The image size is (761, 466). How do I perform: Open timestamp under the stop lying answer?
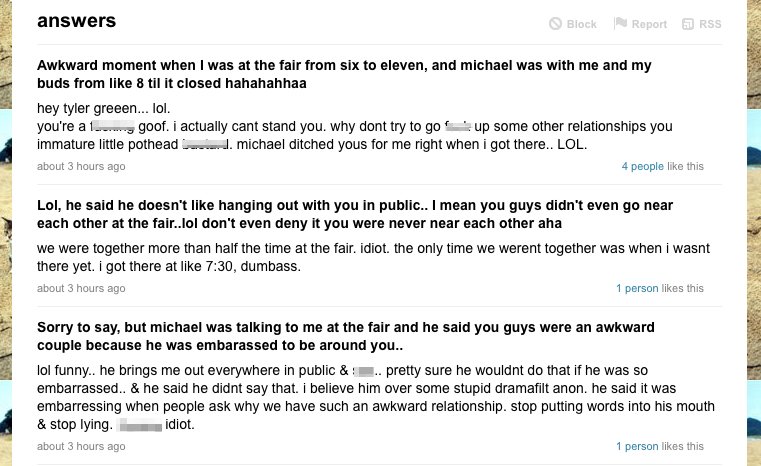81,446
